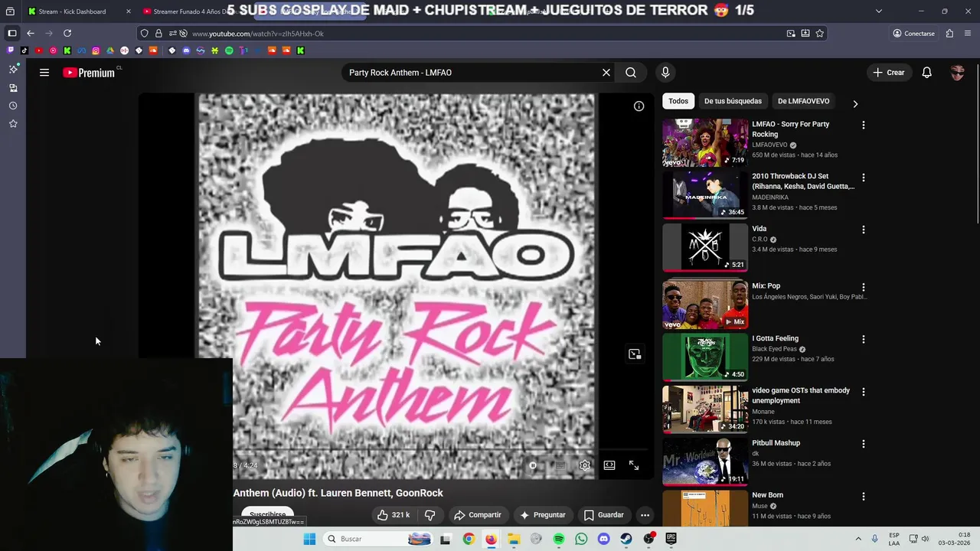Start voice search with microphone icon
The width and height of the screenshot is (980, 551).
coord(665,73)
